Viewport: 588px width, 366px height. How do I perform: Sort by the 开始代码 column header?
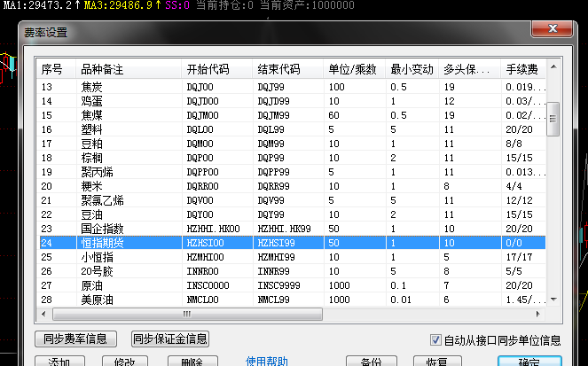[x=217, y=69]
